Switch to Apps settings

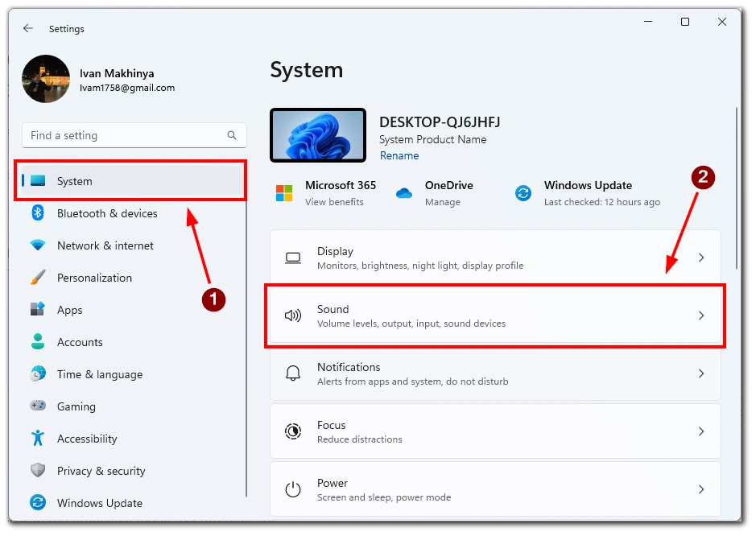131,310
